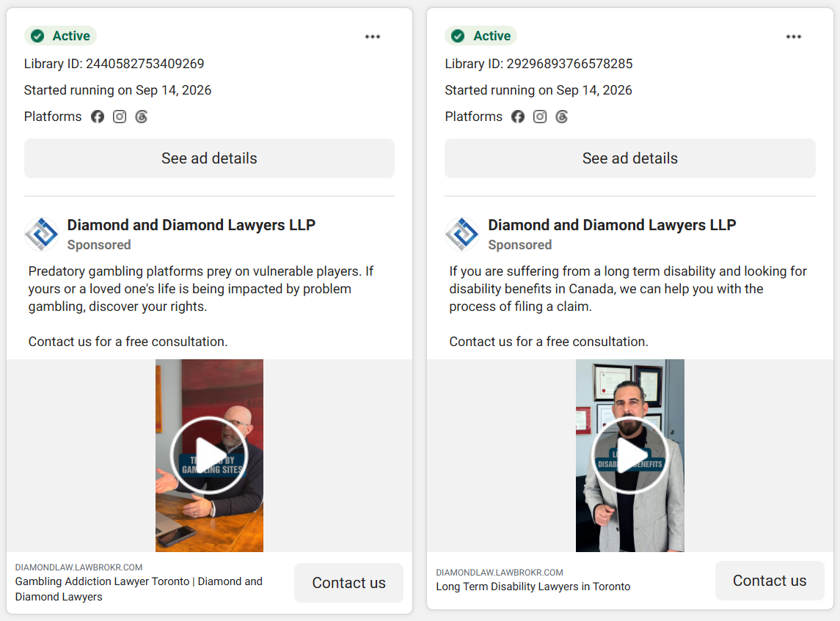The image size is (840, 621).
Task: Select the Library ID 29296893766578285 text
Action: click(x=538, y=64)
